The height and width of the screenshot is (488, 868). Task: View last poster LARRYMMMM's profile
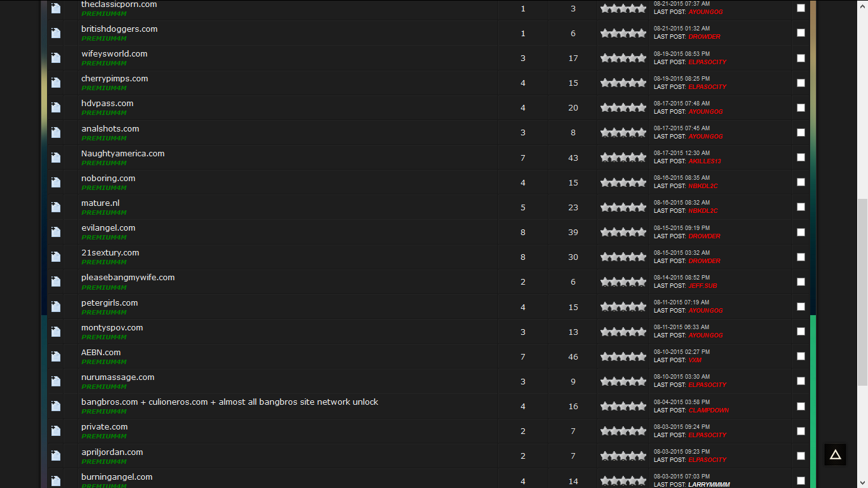709,485
